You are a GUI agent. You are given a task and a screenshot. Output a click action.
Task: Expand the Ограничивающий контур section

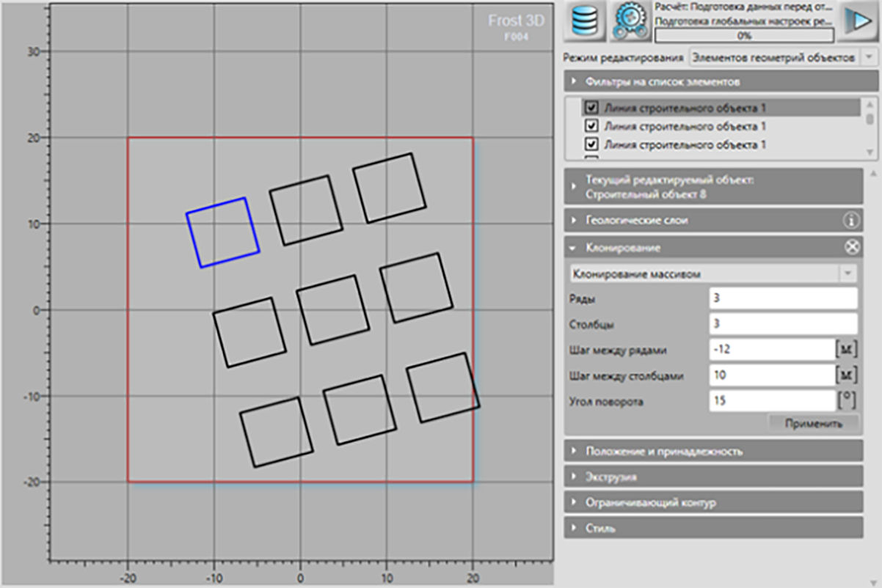tap(713, 503)
